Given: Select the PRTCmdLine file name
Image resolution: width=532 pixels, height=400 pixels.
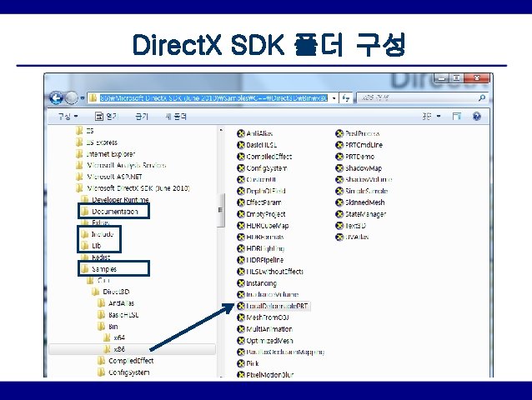Looking at the screenshot, I should 364,145.
